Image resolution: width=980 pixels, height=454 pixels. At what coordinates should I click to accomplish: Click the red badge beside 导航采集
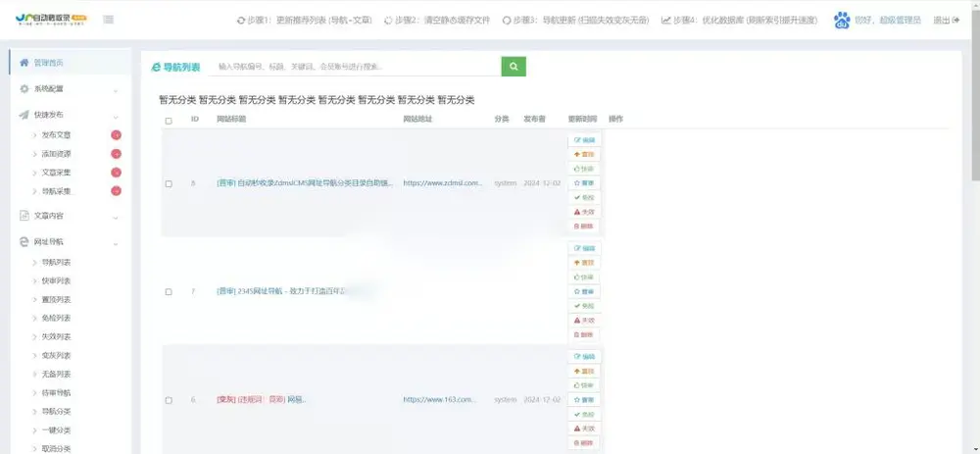pyautogui.click(x=116, y=191)
